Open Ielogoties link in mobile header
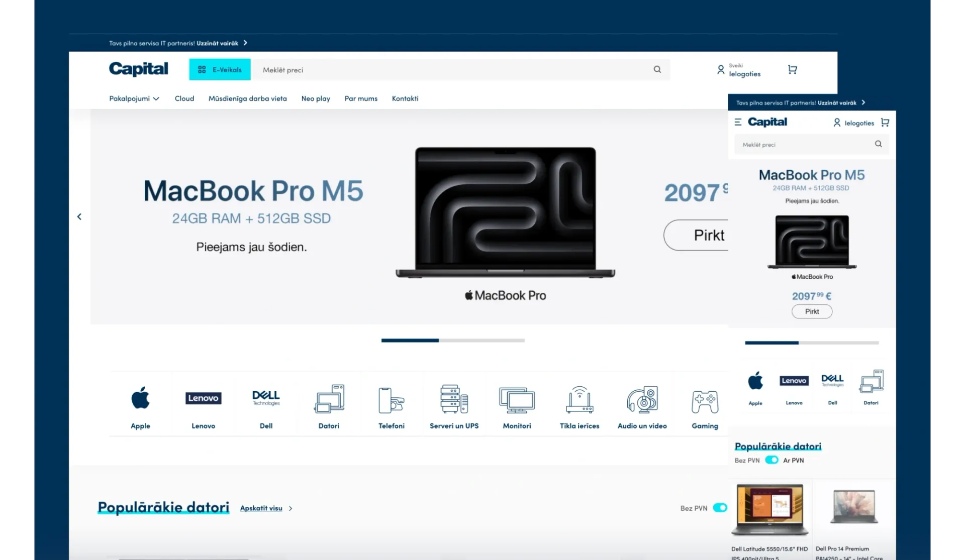The height and width of the screenshot is (560, 965). [859, 123]
